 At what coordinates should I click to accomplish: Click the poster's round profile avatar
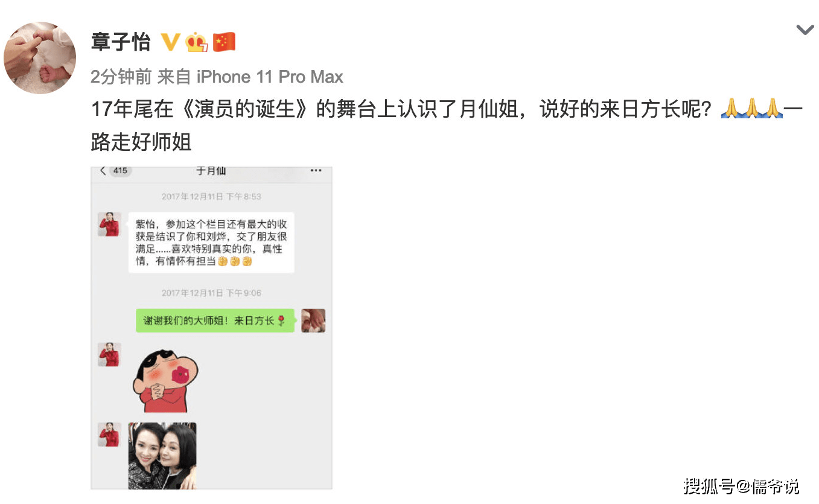coord(40,58)
